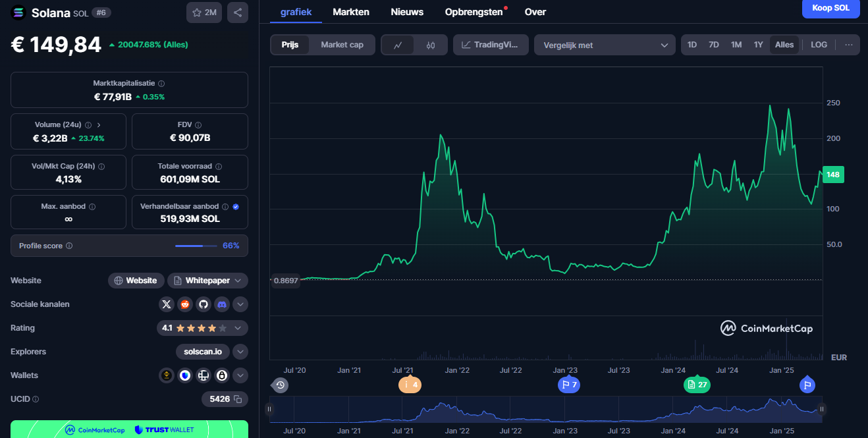Click the history clock marker below the chart
The width and height of the screenshot is (868, 438).
point(281,385)
